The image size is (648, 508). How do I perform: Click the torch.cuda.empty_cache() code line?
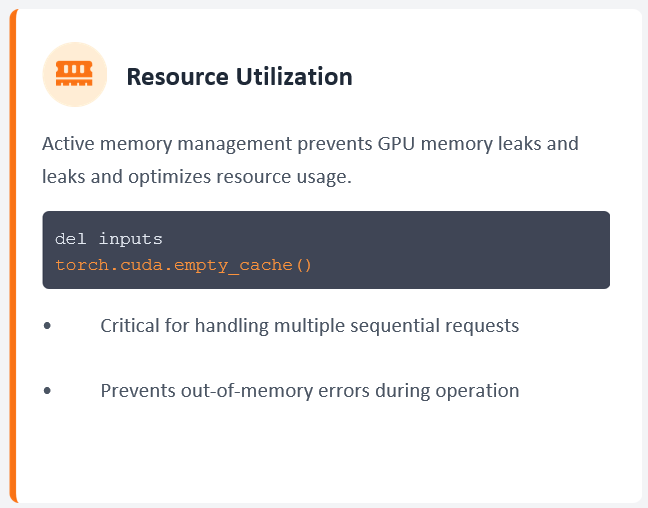[x=183, y=265]
